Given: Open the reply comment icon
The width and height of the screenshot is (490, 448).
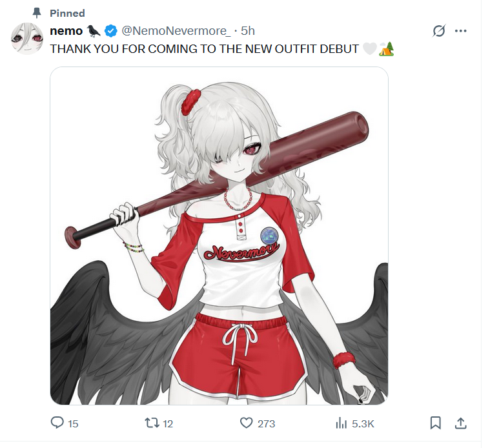Looking at the screenshot, I should [x=57, y=423].
